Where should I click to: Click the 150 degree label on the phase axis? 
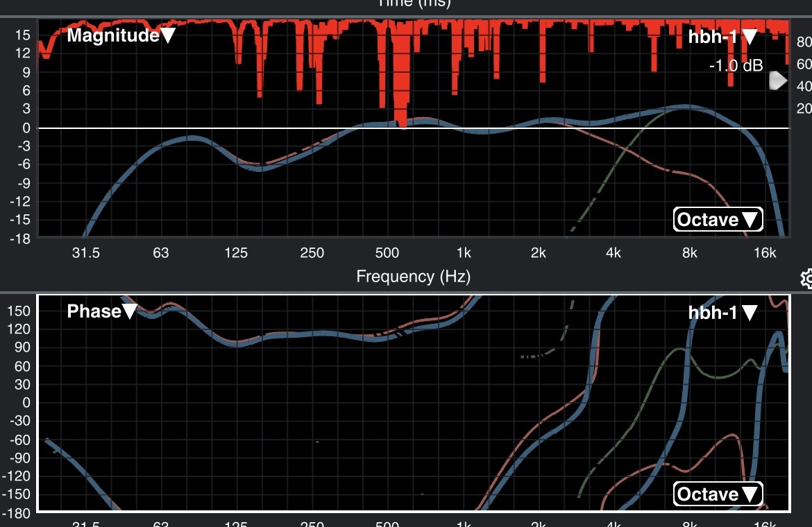(19, 311)
